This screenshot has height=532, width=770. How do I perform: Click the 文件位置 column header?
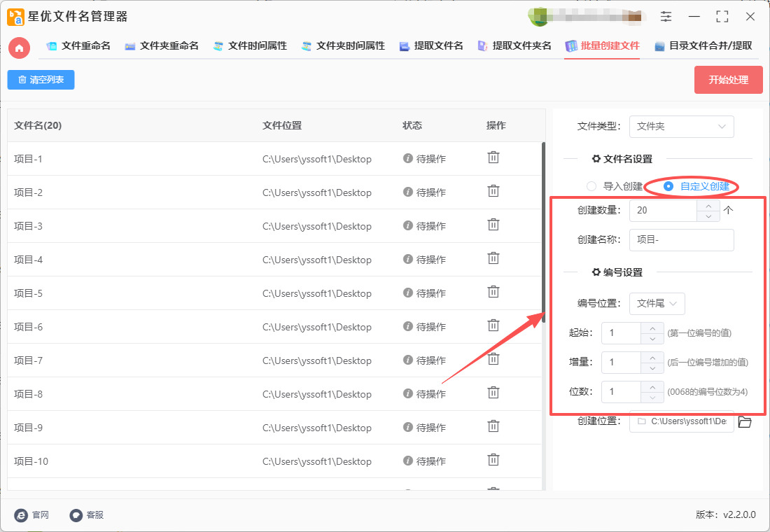pos(282,125)
